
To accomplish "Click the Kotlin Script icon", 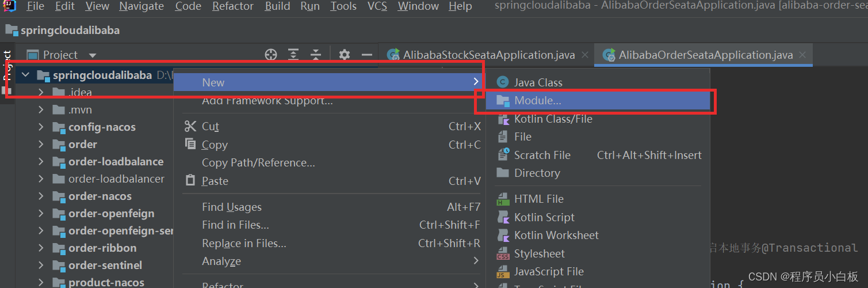I will coord(503,217).
